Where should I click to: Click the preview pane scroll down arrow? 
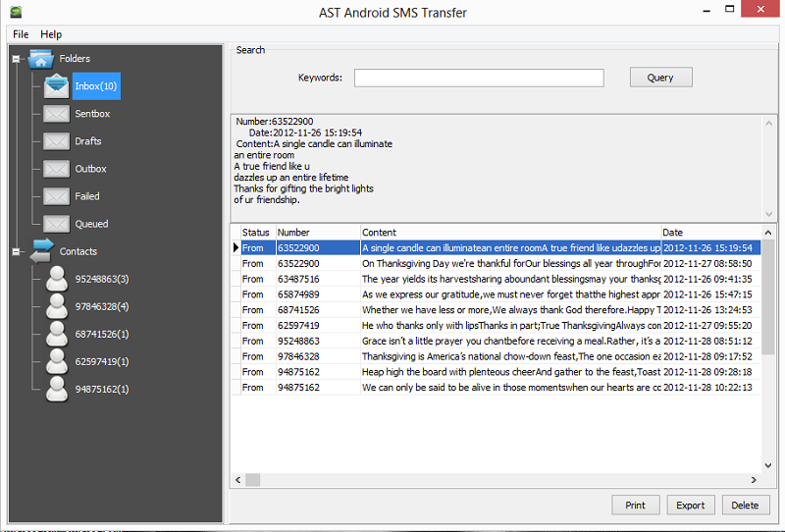(x=769, y=214)
